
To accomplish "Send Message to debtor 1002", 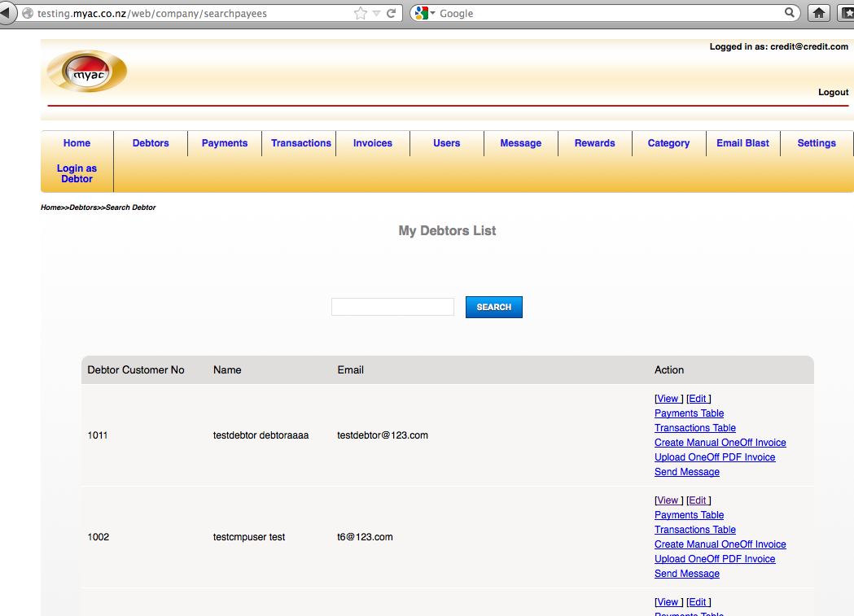I will [x=687, y=574].
